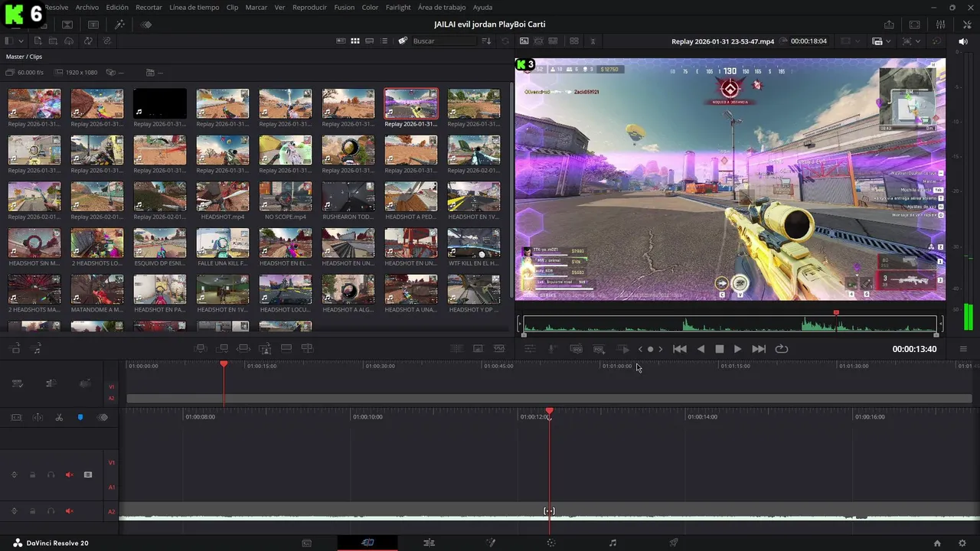Open the Área de trabajo menu
The image size is (980, 551).
(442, 7)
